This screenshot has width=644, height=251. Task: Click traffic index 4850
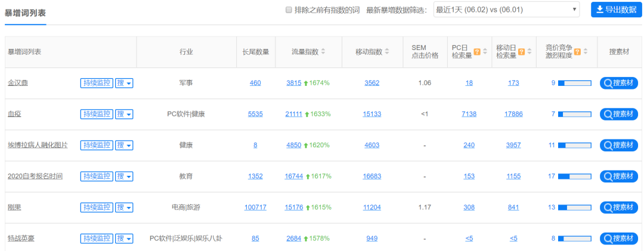pyautogui.click(x=293, y=145)
